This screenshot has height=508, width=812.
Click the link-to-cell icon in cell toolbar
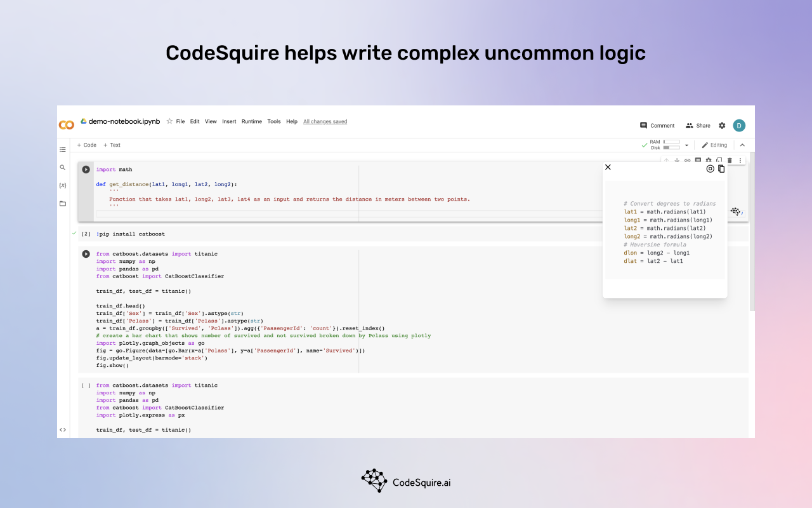pos(687,161)
